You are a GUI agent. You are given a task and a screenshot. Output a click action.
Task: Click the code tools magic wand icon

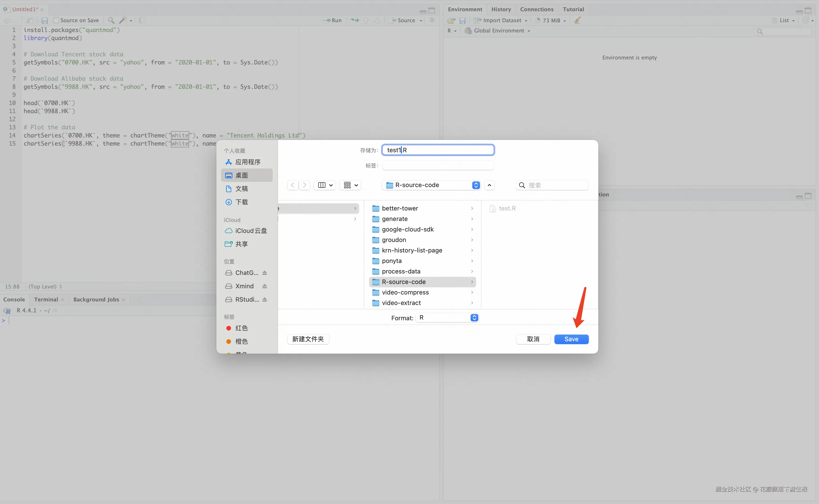tap(123, 20)
